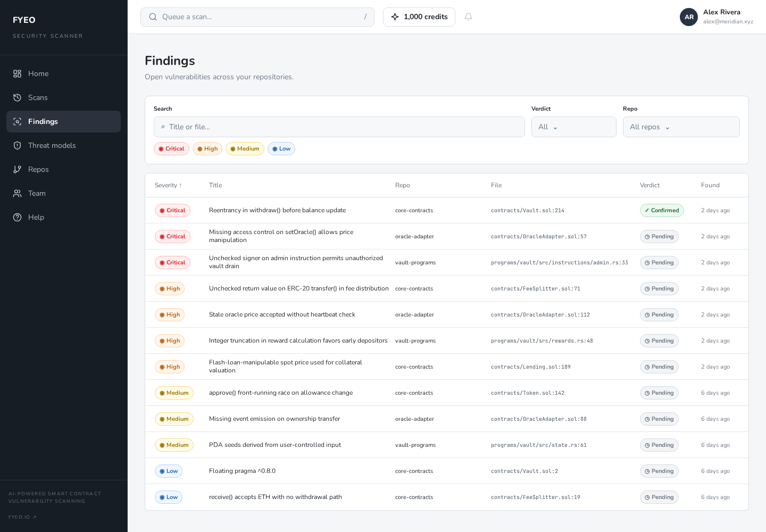This screenshot has height=532, width=766.
Task: Click the Title column header
Action: click(215, 185)
